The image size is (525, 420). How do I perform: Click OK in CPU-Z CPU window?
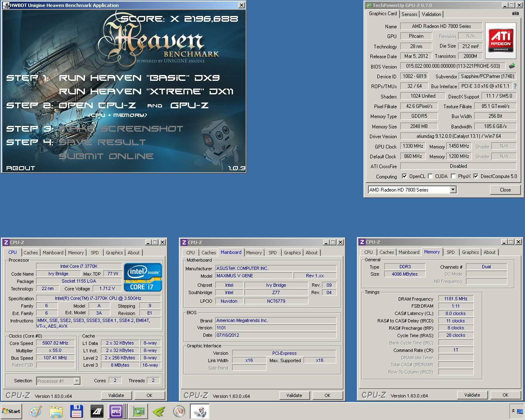(149, 395)
